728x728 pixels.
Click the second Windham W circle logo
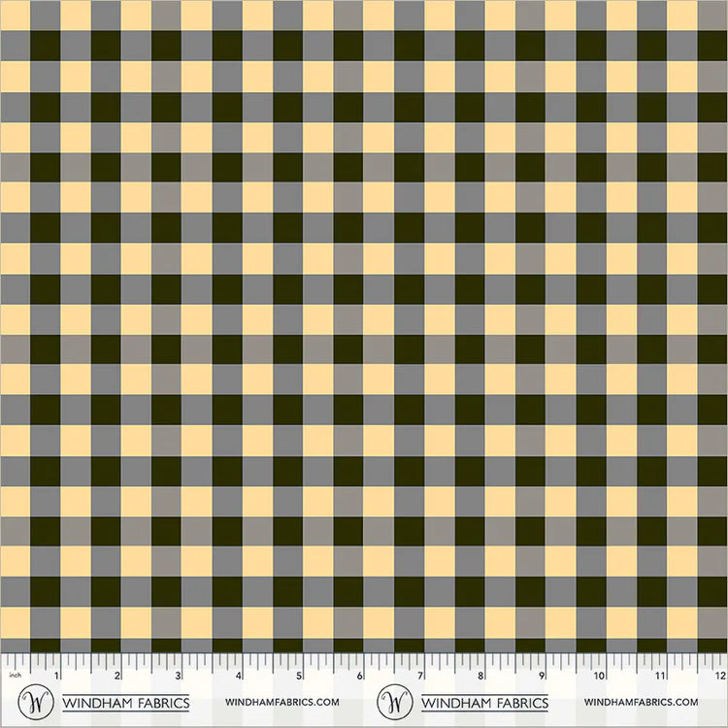[x=395, y=702]
